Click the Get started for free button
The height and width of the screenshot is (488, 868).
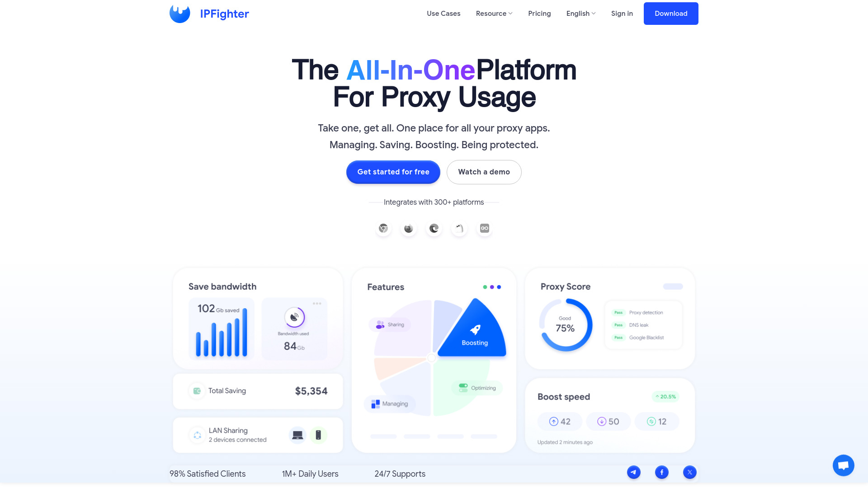(x=393, y=172)
